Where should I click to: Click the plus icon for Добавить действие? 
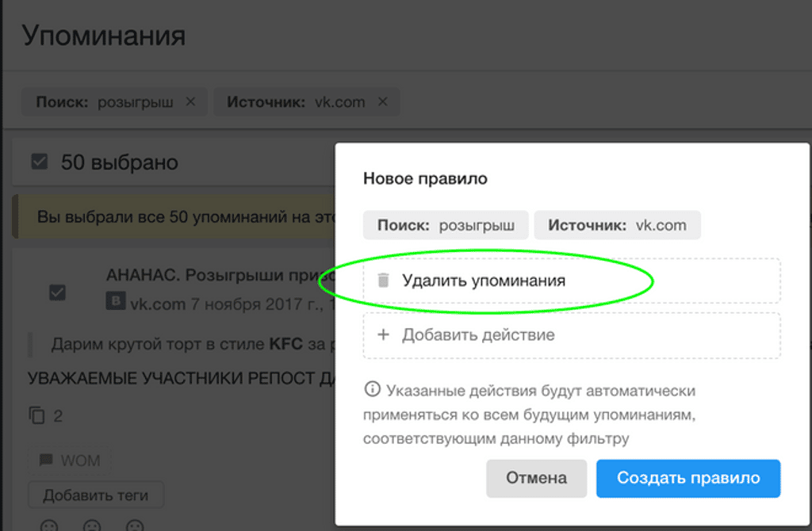point(383,335)
